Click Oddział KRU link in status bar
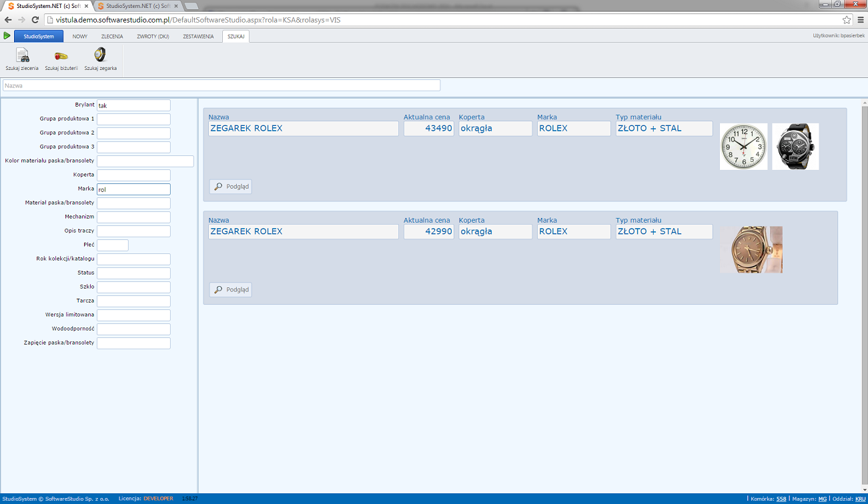The height and width of the screenshot is (504, 868). [x=860, y=499]
